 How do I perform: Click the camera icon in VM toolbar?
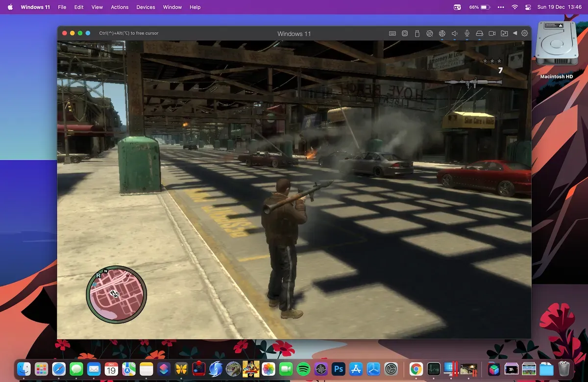click(x=492, y=33)
